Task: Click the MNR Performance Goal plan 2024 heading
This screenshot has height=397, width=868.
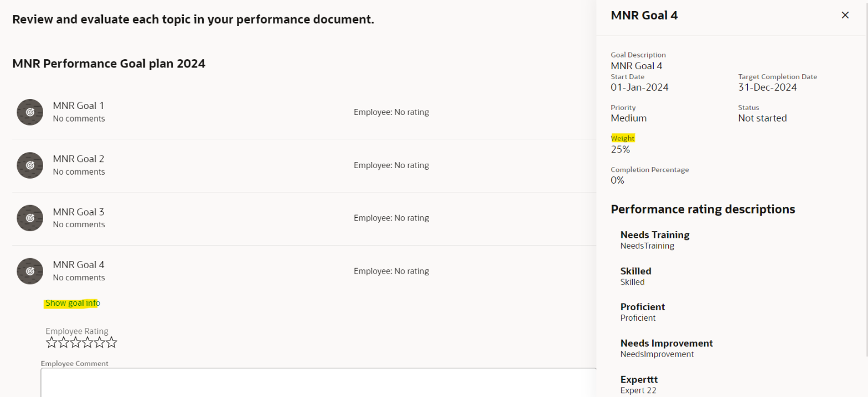Action: tap(108, 64)
